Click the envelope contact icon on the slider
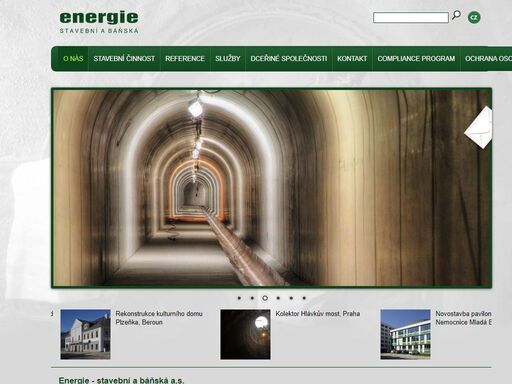Screen dimensions: 512x384 (x=478, y=128)
